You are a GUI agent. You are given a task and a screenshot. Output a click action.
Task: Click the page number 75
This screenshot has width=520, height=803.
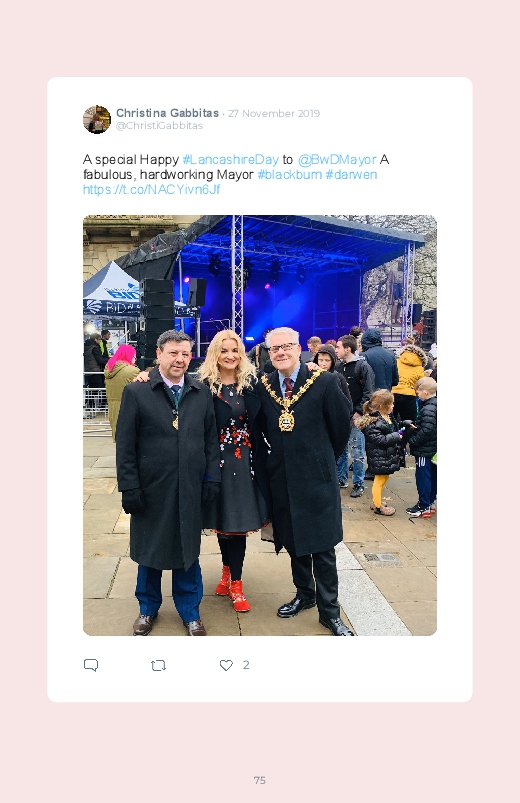[260, 780]
